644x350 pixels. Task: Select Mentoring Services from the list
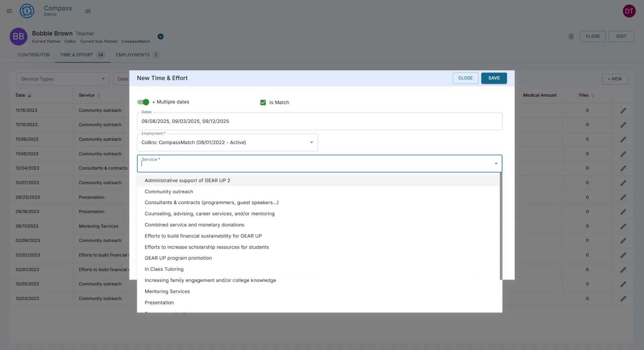[x=167, y=292]
